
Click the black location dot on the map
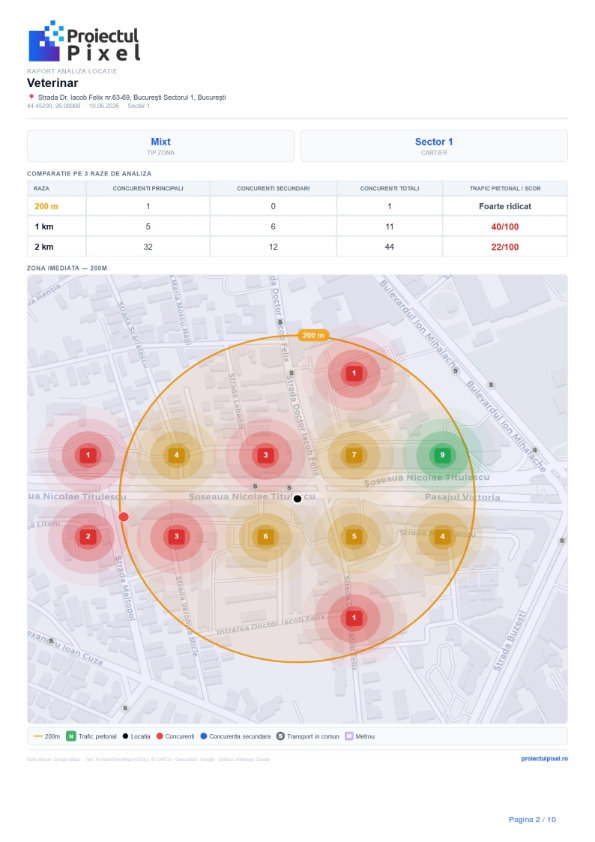297,499
